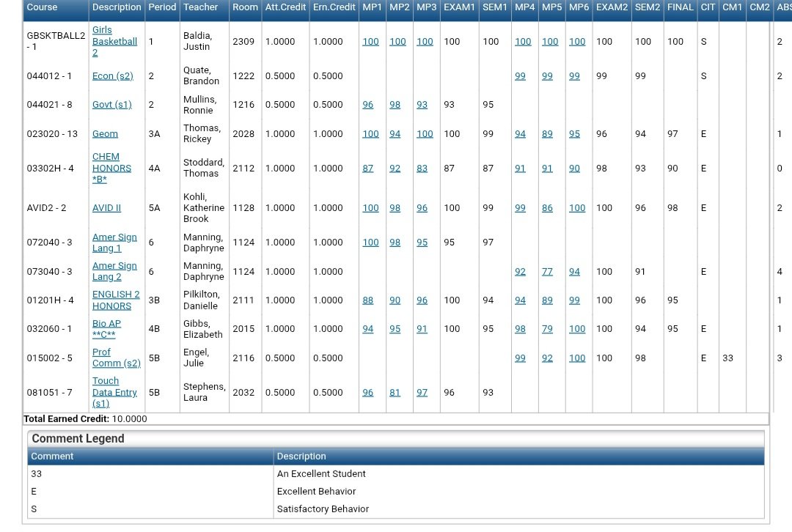
Task: Open Govt (s1) MP2 grade 98
Action: 395,105
